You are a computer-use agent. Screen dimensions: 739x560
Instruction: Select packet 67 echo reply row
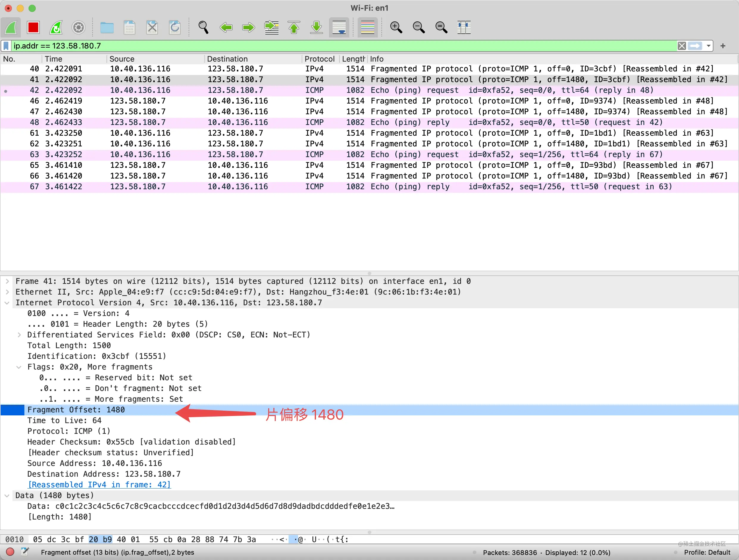[x=369, y=187]
